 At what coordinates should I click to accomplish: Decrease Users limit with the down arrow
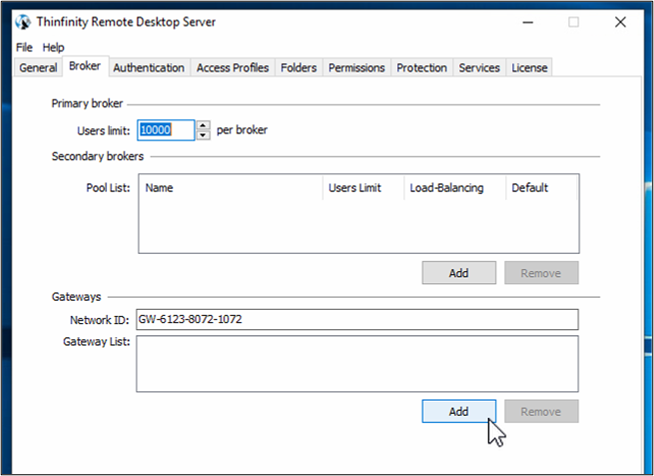pos(204,134)
